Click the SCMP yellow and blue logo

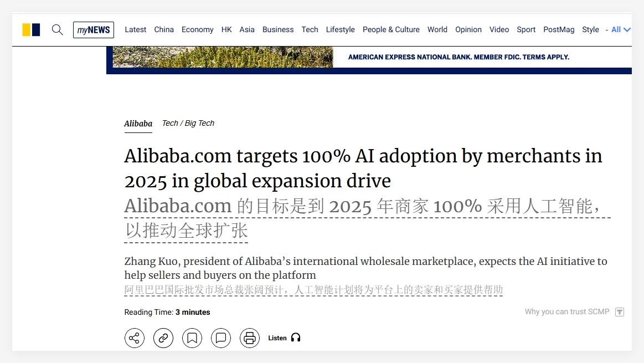[x=31, y=30]
